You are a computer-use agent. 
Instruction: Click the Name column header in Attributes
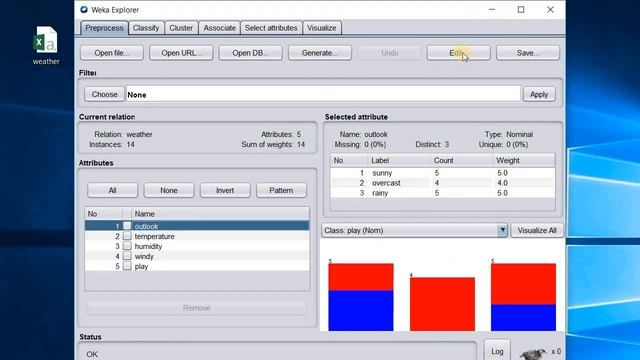[x=220, y=214]
